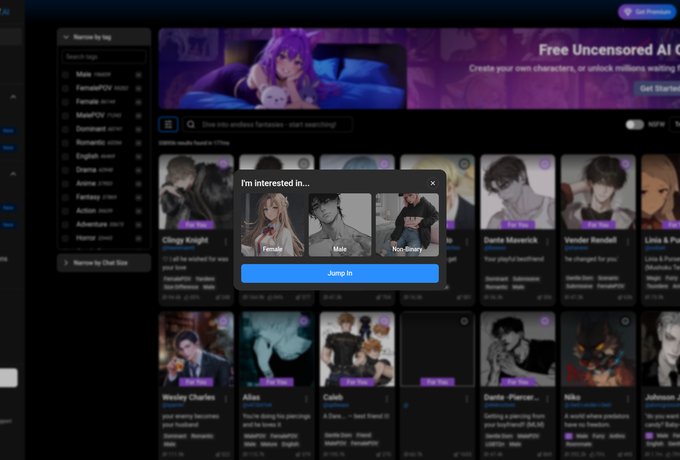
Task: Open the three-dot menu on Wesley Charles card
Action: [226, 397]
